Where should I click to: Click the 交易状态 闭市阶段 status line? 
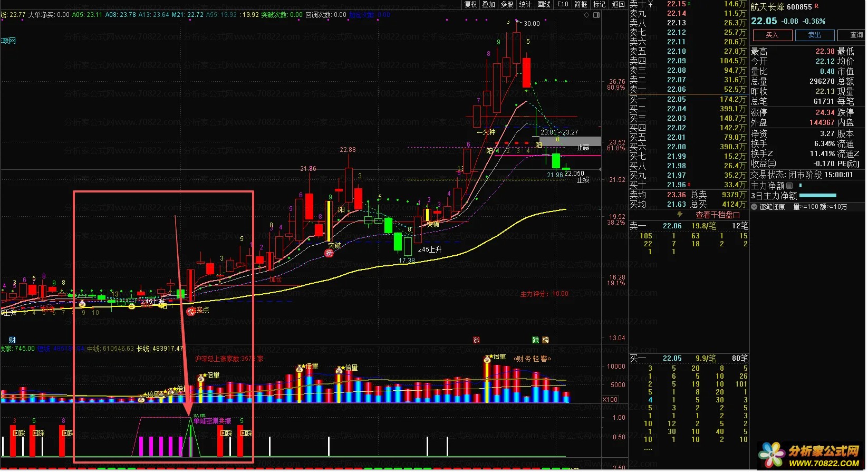802,175
